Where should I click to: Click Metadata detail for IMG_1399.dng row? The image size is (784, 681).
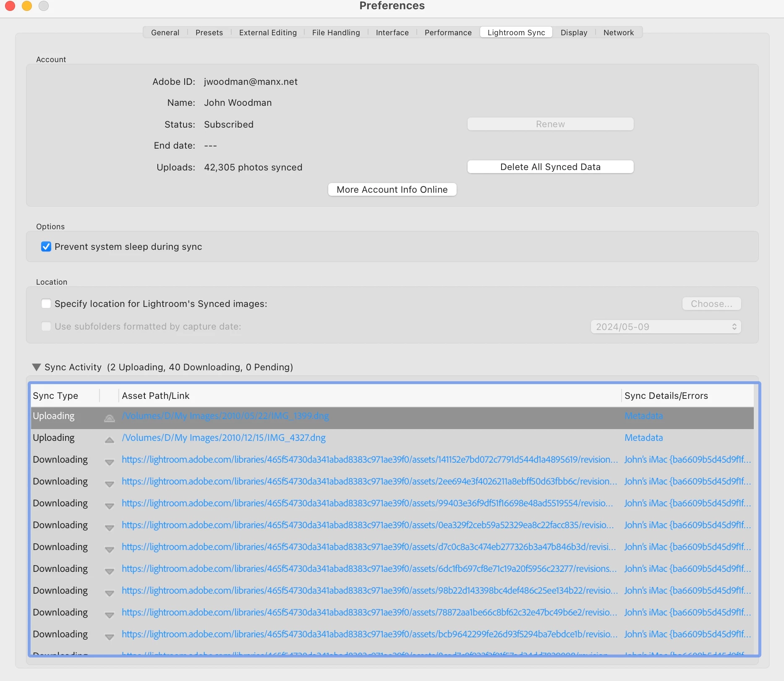tap(644, 416)
